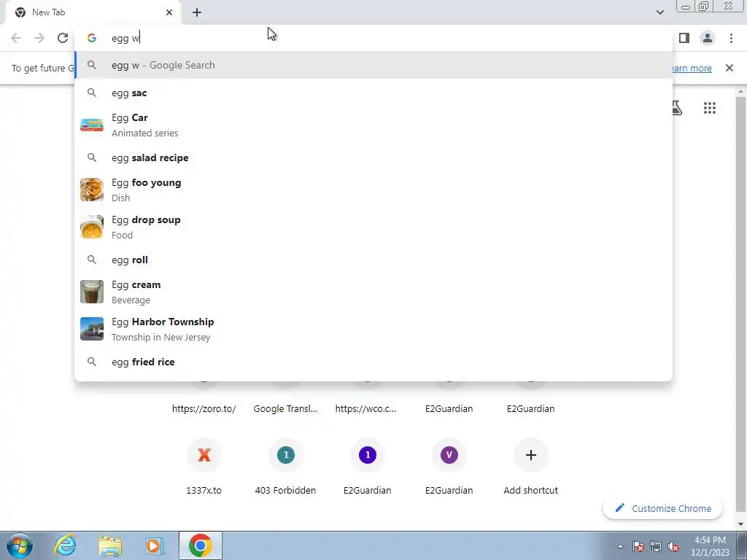Click the Customize Chrome button
Viewport: 747px width, 560px height.
click(x=662, y=508)
